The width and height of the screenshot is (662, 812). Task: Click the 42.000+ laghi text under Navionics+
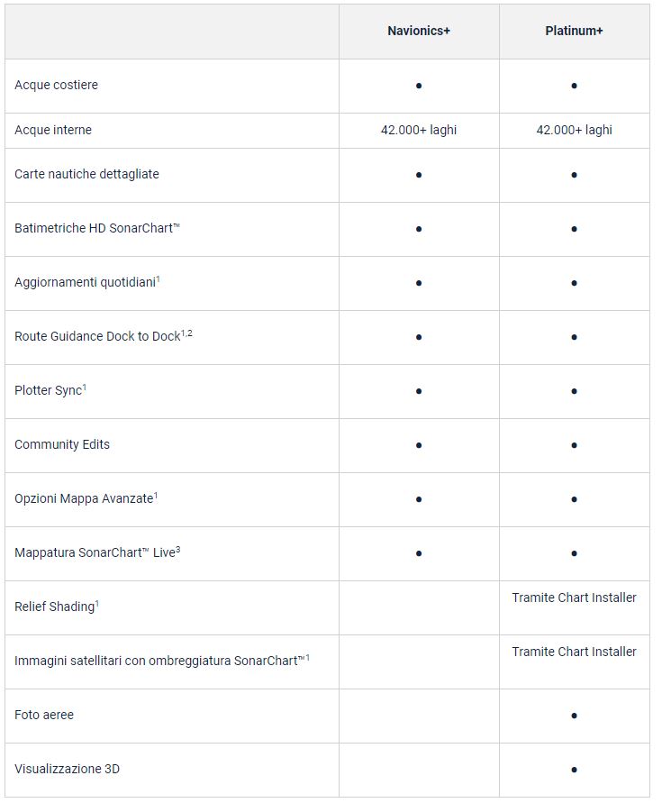pos(419,130)
